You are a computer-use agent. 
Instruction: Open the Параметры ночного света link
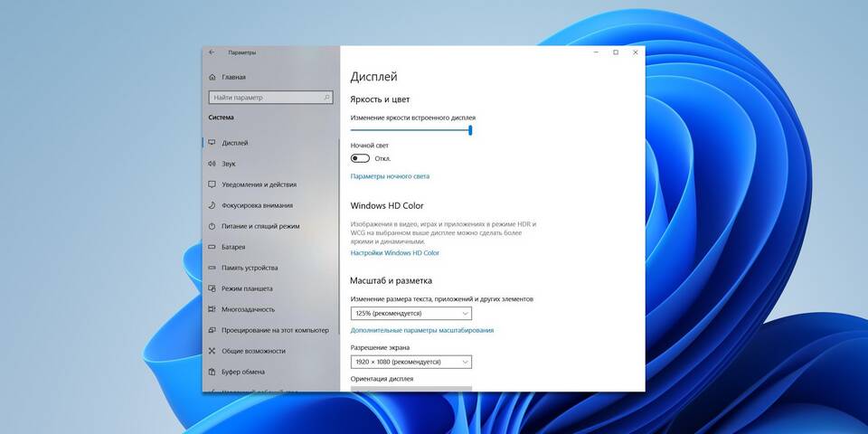390,176
